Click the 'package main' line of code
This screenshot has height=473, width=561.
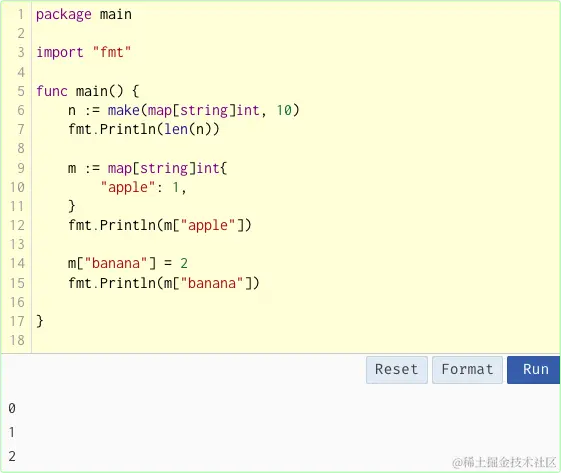pos(84,15)
